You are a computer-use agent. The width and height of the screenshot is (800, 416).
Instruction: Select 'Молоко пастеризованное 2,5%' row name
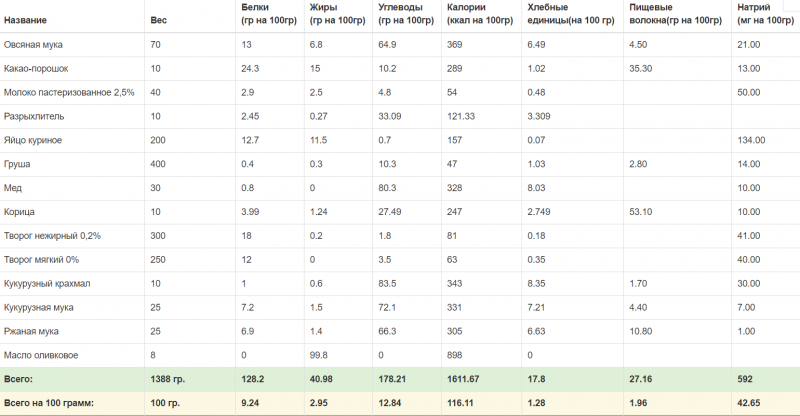coord(69,93)
